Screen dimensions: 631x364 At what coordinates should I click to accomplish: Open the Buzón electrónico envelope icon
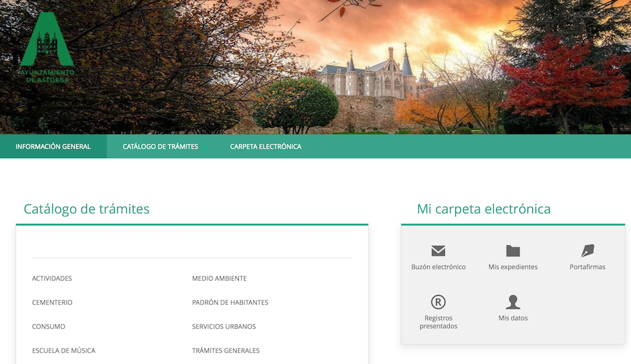pos(438,251)
